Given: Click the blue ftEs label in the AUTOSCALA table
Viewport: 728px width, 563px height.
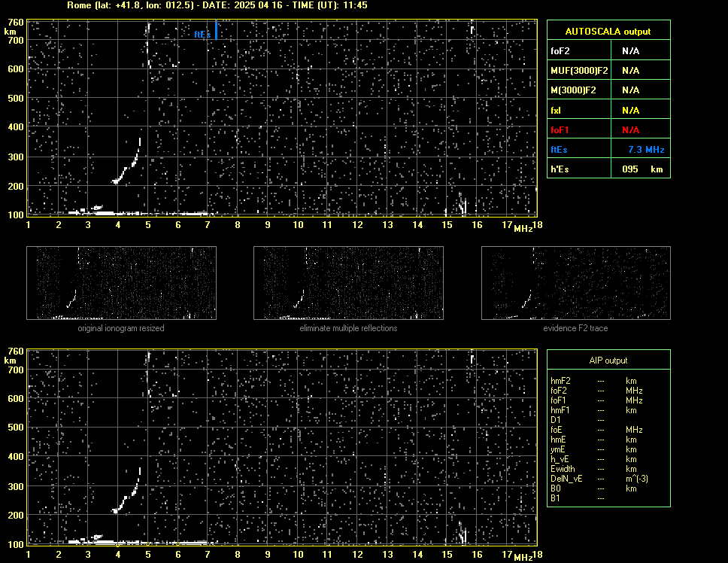Looking at the screenshot, I should [x=559, y=150].
